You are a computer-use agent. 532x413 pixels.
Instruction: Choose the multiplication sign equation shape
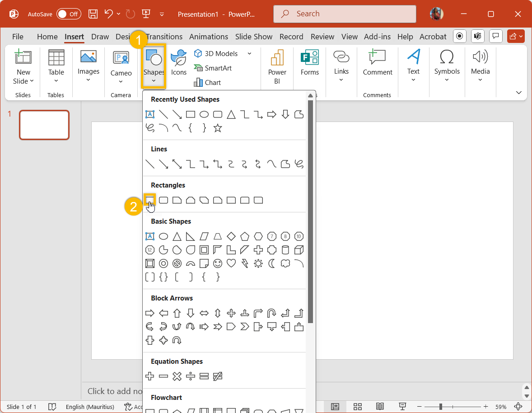(177, 376)
